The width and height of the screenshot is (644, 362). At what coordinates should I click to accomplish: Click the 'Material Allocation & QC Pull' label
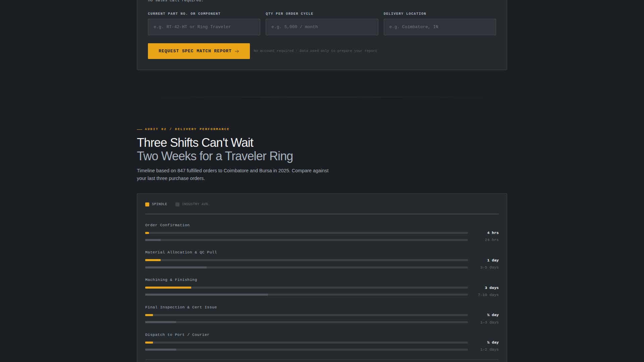181,252
